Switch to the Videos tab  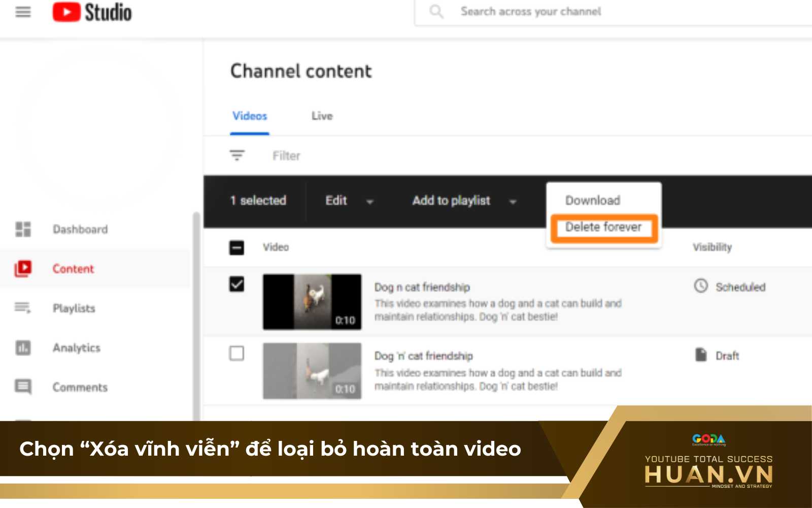click(x=250, y=116)
